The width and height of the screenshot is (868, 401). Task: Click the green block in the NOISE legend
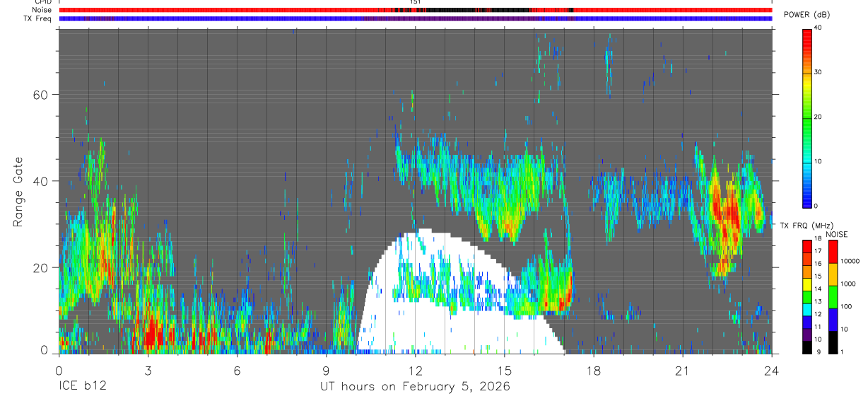pyautogui.click(x=833, y=297)
